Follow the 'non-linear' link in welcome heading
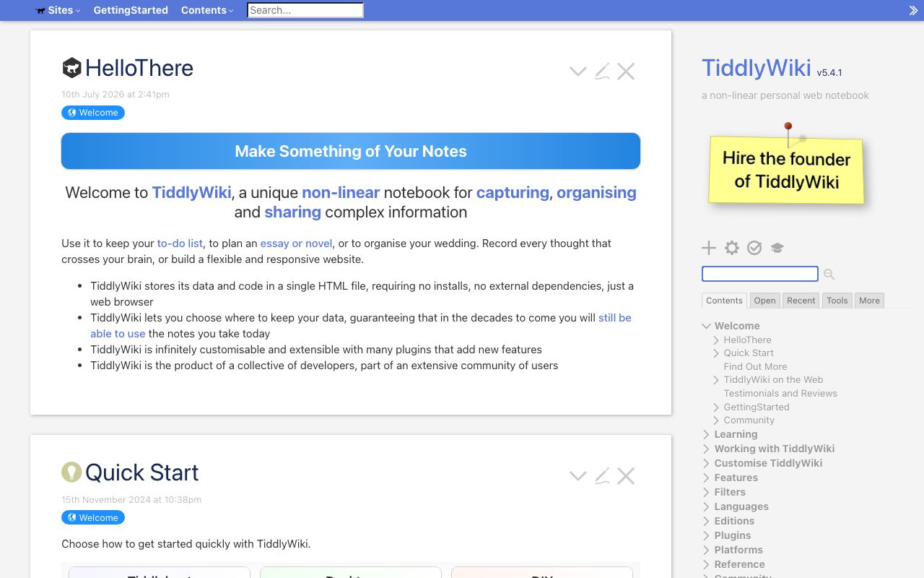This screenshot has height=578, width=924. tap(341, 192)
